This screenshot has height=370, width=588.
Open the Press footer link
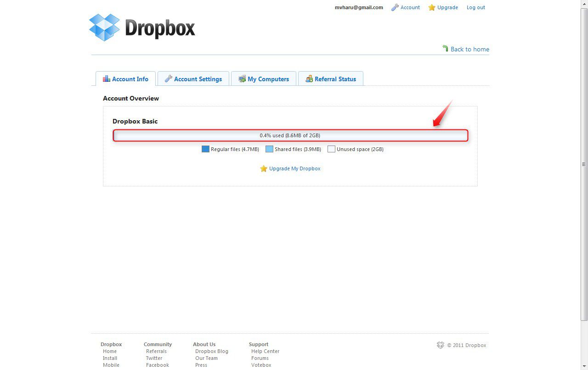click(x=201, y=365)
